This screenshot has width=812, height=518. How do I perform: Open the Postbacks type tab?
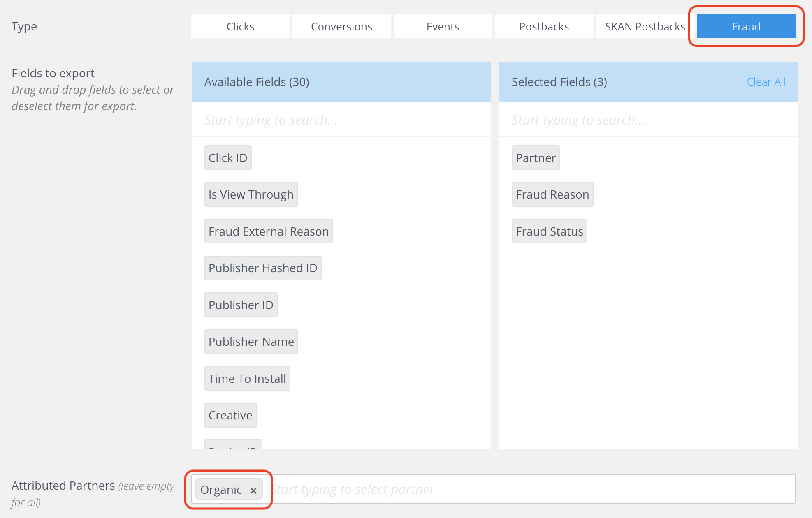pyautogui.click(x=544, y=27)
